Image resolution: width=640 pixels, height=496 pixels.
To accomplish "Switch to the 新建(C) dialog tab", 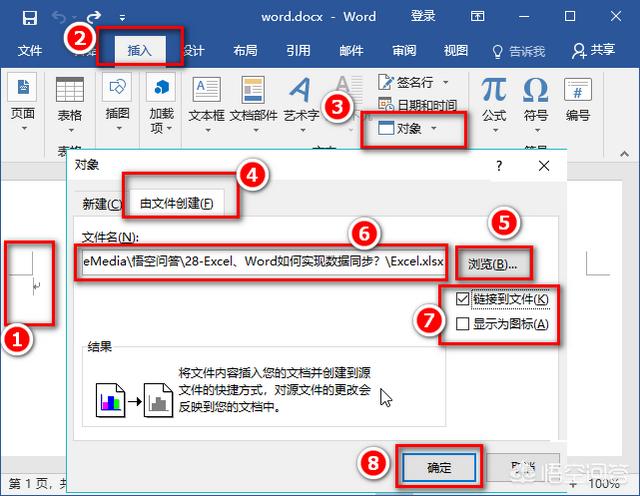I will click(x=102, y=204).
